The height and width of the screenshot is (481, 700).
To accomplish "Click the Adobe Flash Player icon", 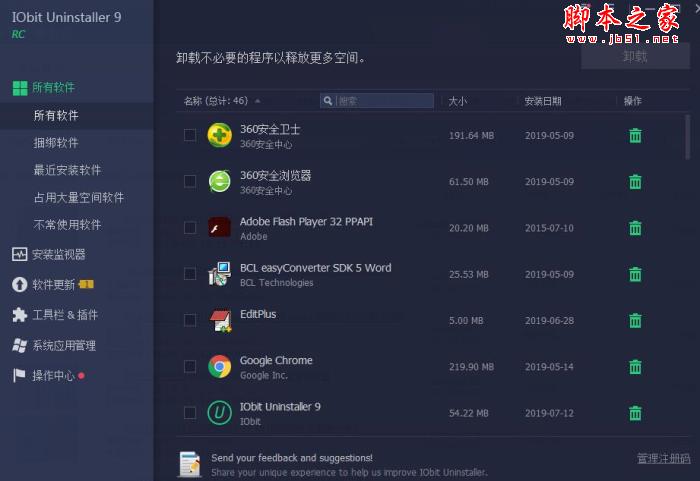I will 220,228.
